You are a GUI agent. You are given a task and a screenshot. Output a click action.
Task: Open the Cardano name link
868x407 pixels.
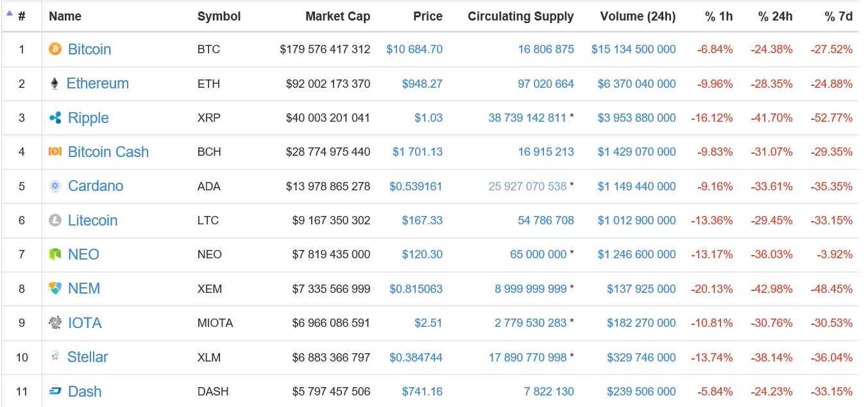tap(96, 186)
